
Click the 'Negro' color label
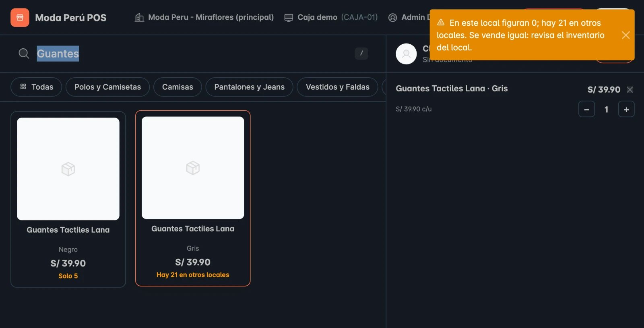[68, 250]
